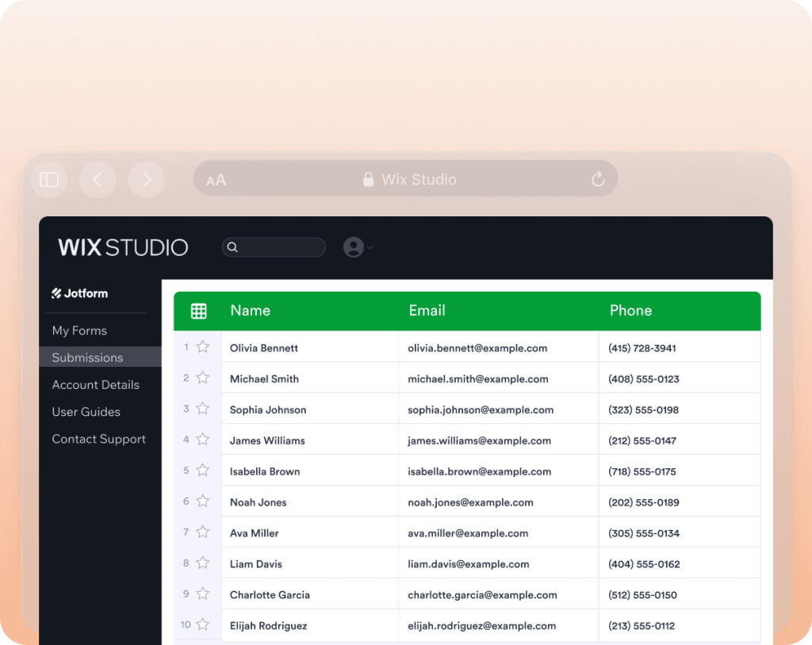This screenshot has height=645, width=812.
Task: Click ava.miller@example.com email cell
Action: tap(499, 532)
